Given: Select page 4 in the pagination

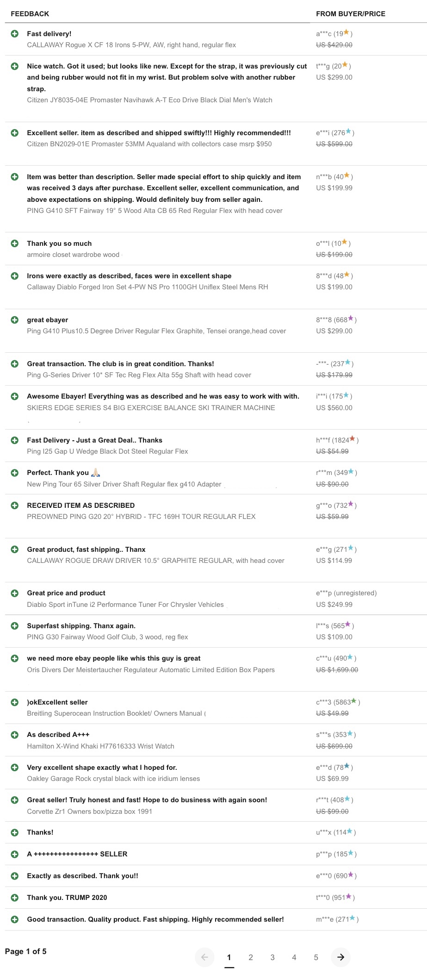Looking at the screenshot, I should [x=294, y=957].
